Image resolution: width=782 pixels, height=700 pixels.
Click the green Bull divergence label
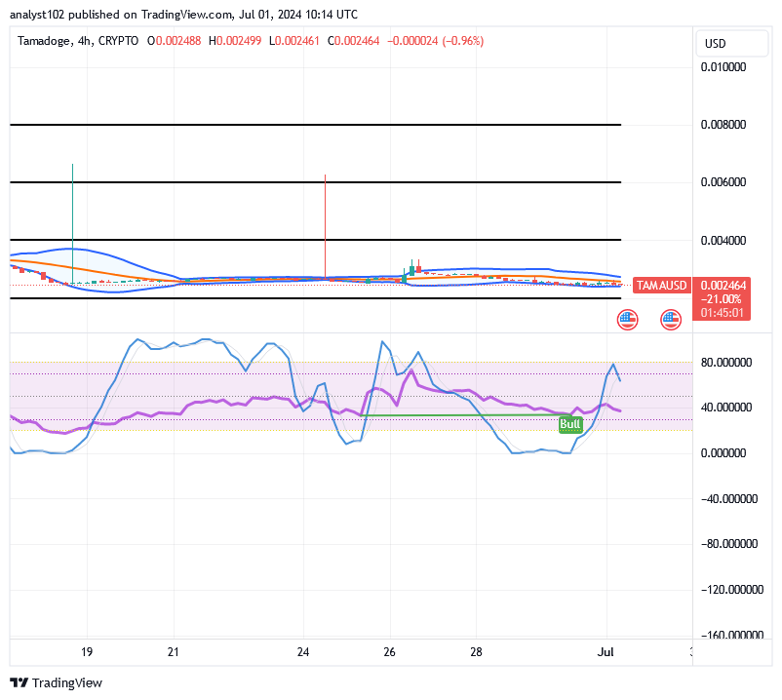(x=570, y=424)
